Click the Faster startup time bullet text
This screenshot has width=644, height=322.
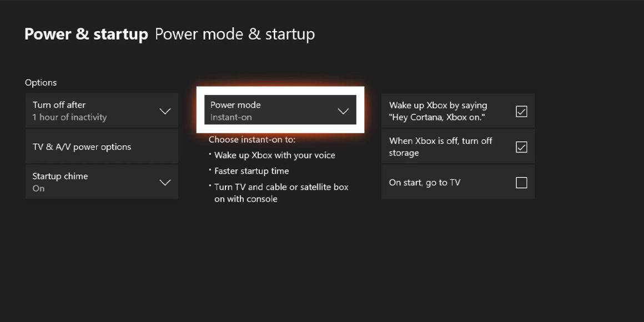[251, 171]
